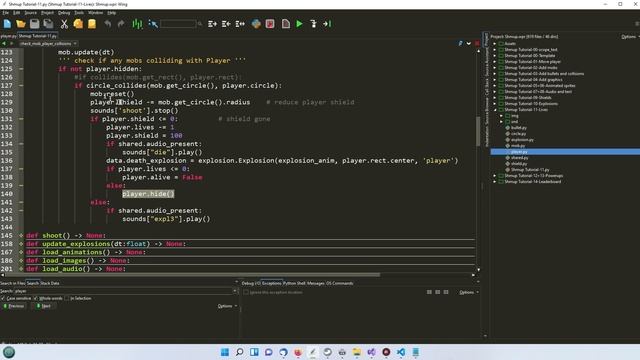The width and height of the screenshot is (640, 360).
Task: Click the Undo arrow icon
Action: click(x=107, y=24)
